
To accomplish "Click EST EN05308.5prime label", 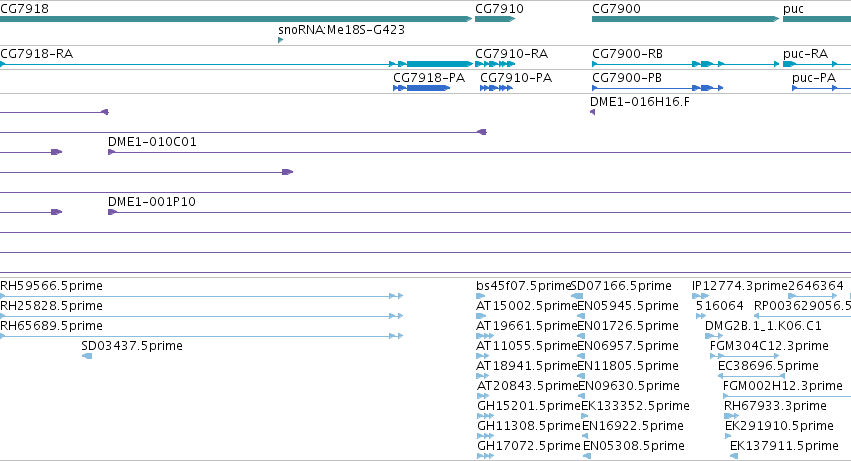I will point(633,446).
